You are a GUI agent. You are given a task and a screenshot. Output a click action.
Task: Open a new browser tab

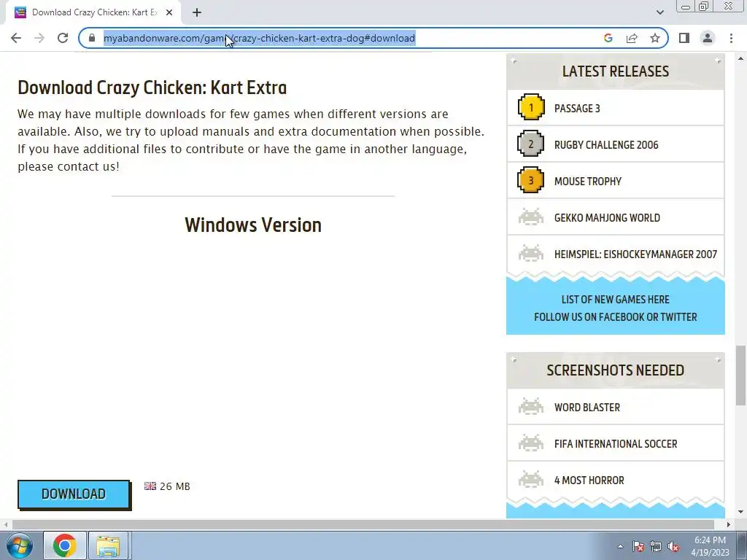pos(197,12)
